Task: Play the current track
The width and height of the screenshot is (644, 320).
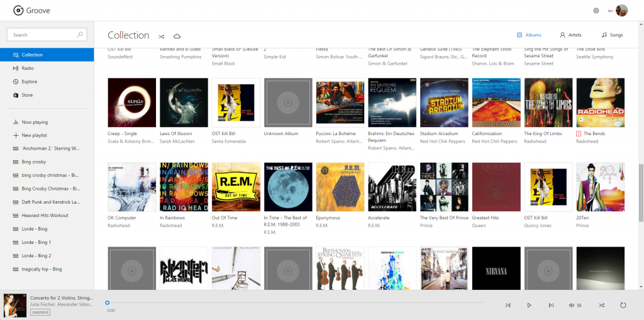Action: 530,305
